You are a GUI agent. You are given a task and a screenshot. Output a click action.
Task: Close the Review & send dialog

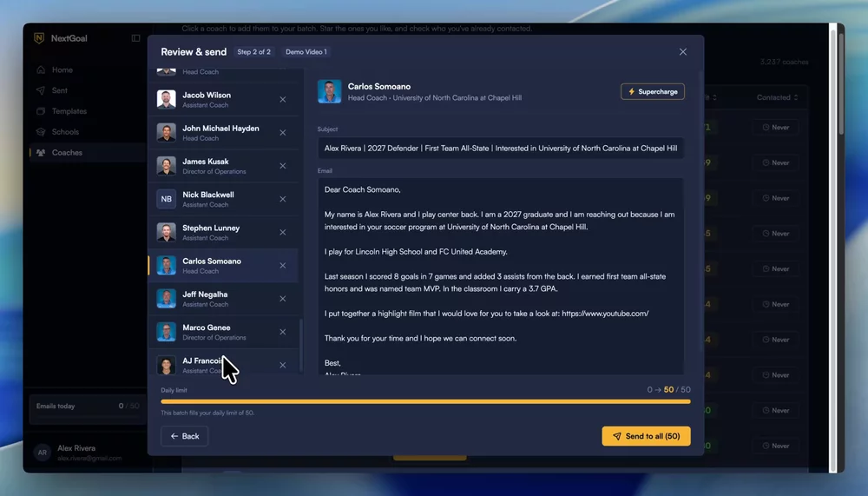(x=682, y=51)
